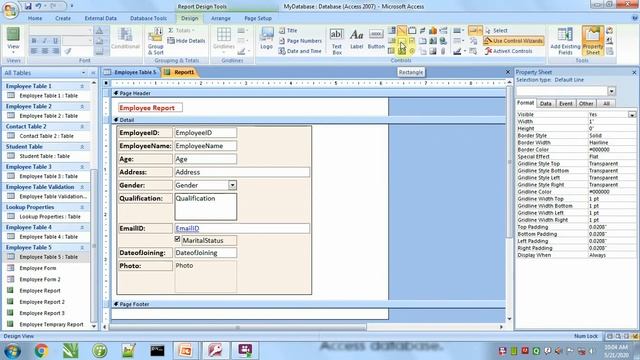Click Totals button
This screenshot has width=640, height=360.
click(181, 31)
